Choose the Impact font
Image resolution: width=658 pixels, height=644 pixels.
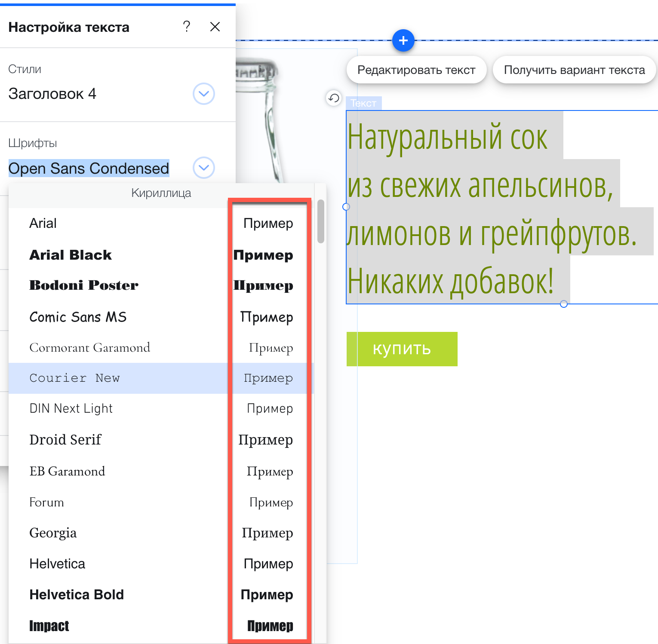[49, 626]
